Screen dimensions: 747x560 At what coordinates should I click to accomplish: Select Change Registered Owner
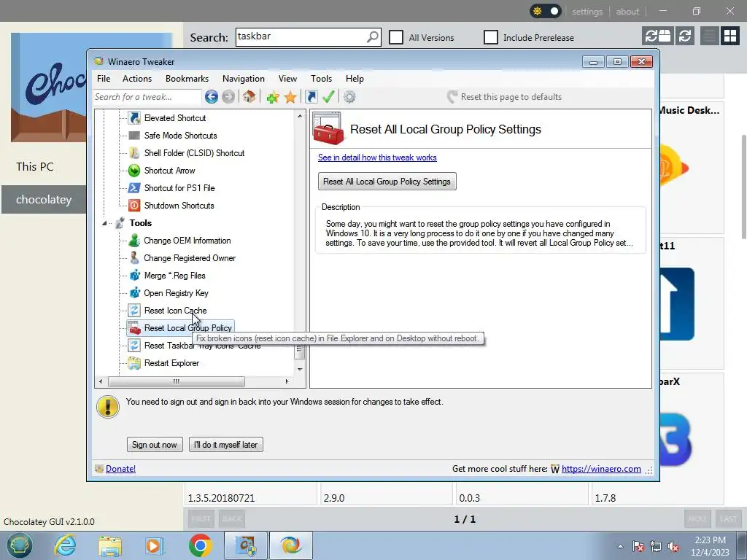pyautogui.click(x=190, y=258)
